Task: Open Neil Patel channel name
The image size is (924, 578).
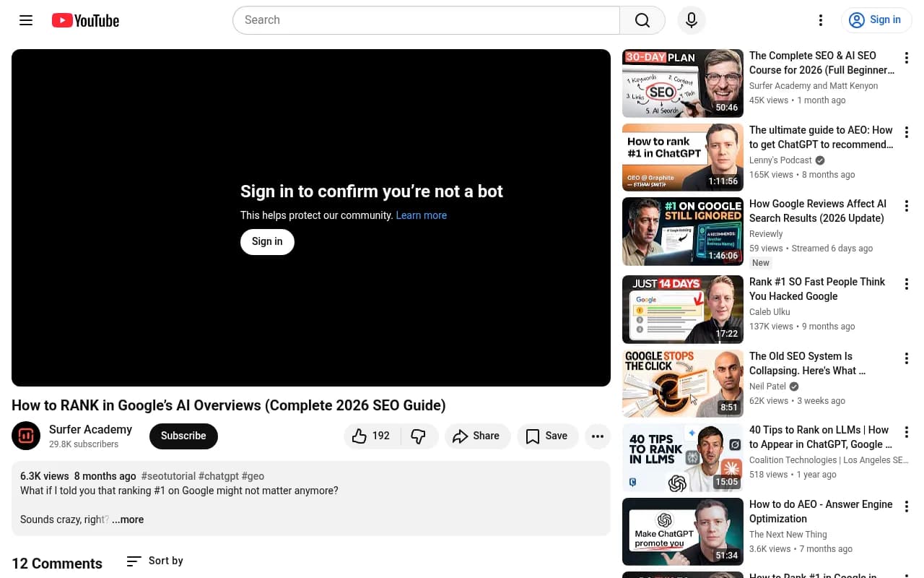Action: [x=767, y=387]
